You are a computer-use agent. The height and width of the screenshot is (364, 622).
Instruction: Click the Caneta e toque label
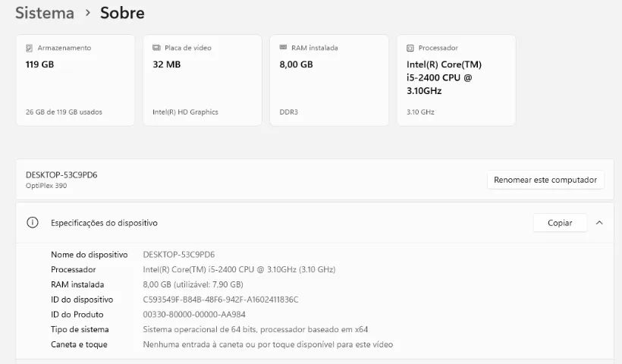[79, 344]
